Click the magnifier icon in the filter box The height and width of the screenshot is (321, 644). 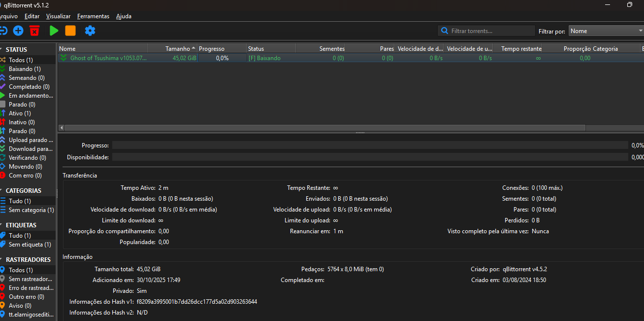point(445,31)
